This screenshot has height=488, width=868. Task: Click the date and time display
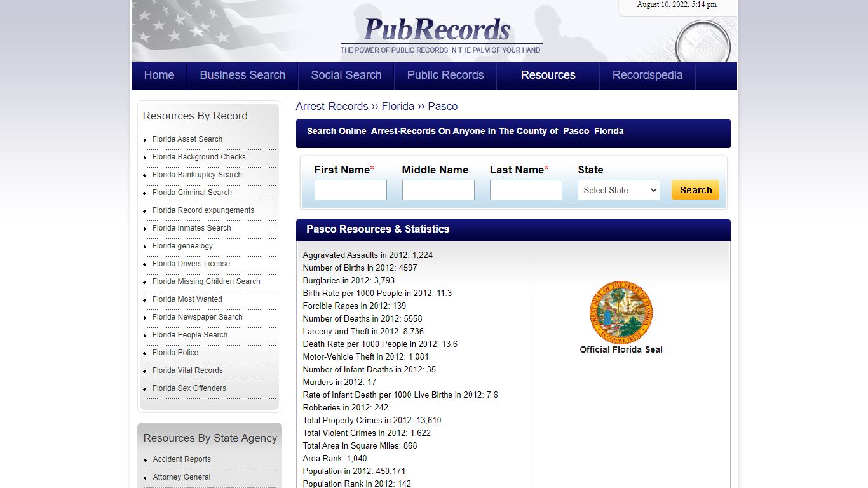coord(677,4)
